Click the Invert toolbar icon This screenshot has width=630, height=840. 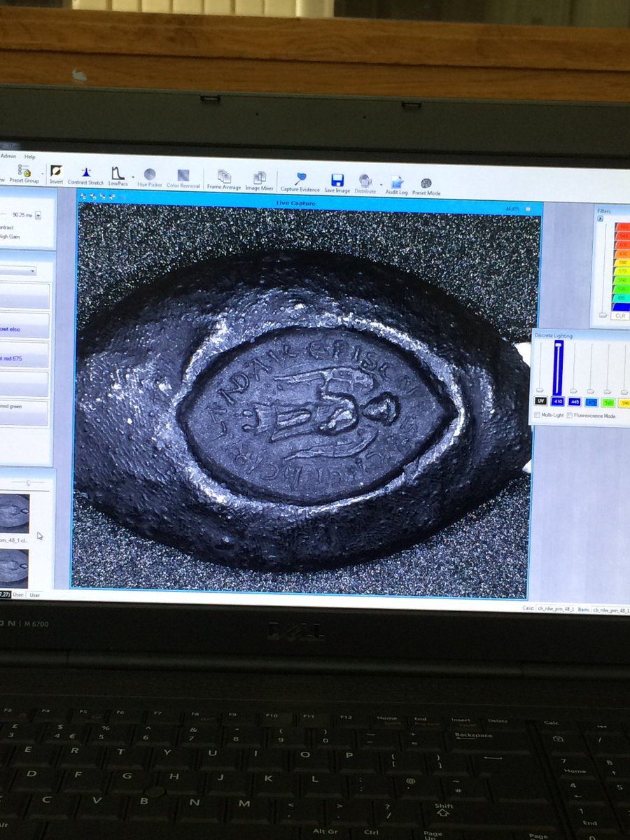(x=56, y=175)
